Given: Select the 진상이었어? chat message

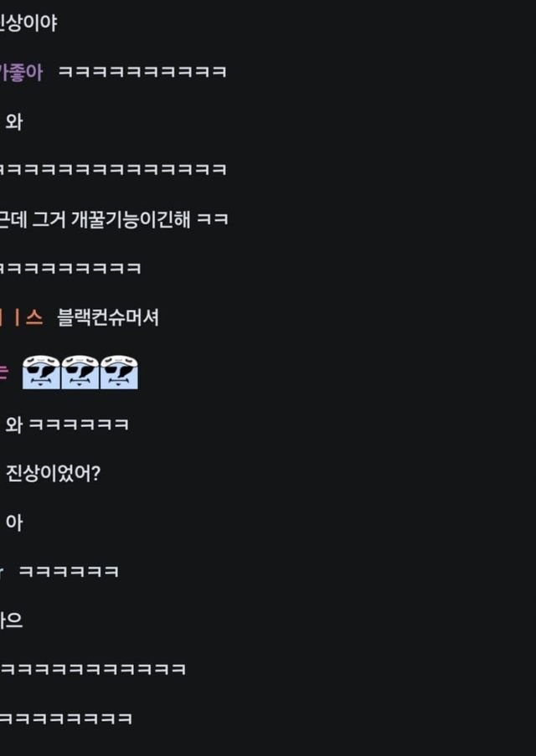Looking at the screenshot, I should 53,474.
